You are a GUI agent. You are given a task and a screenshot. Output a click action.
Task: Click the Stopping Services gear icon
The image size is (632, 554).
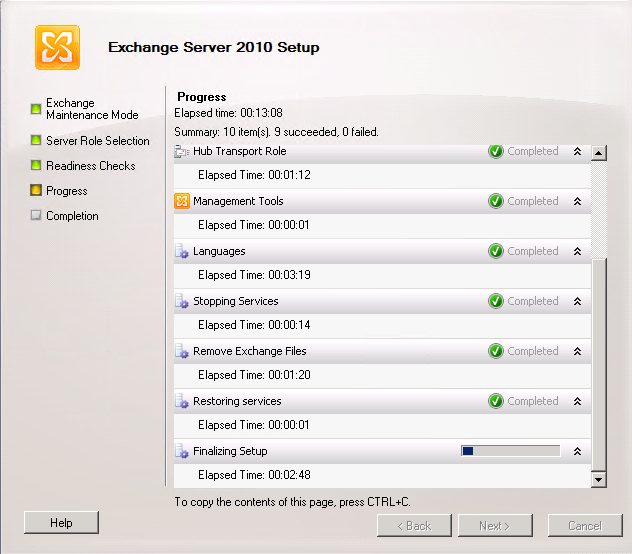click(182, 301)
